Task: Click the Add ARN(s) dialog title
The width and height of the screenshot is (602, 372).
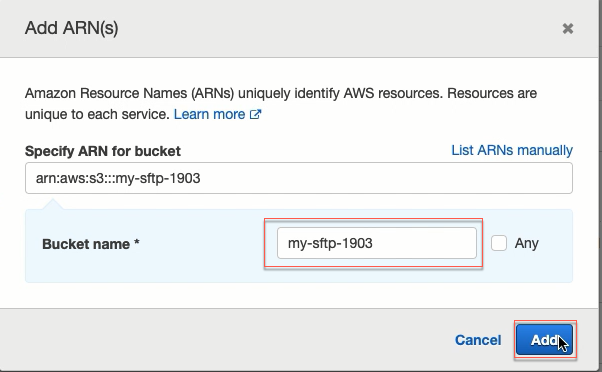Action: (72, 28)
